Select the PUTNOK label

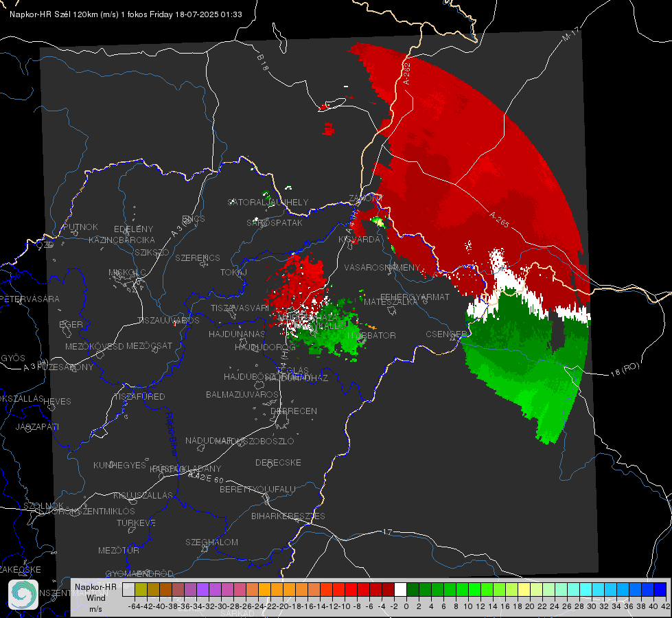[81, 227]
